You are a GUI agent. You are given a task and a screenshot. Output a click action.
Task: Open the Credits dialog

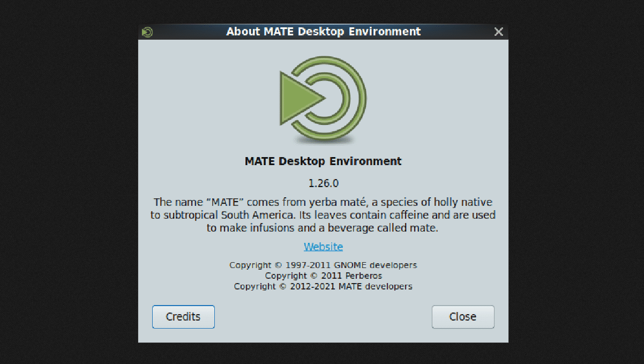click(183, 317)
